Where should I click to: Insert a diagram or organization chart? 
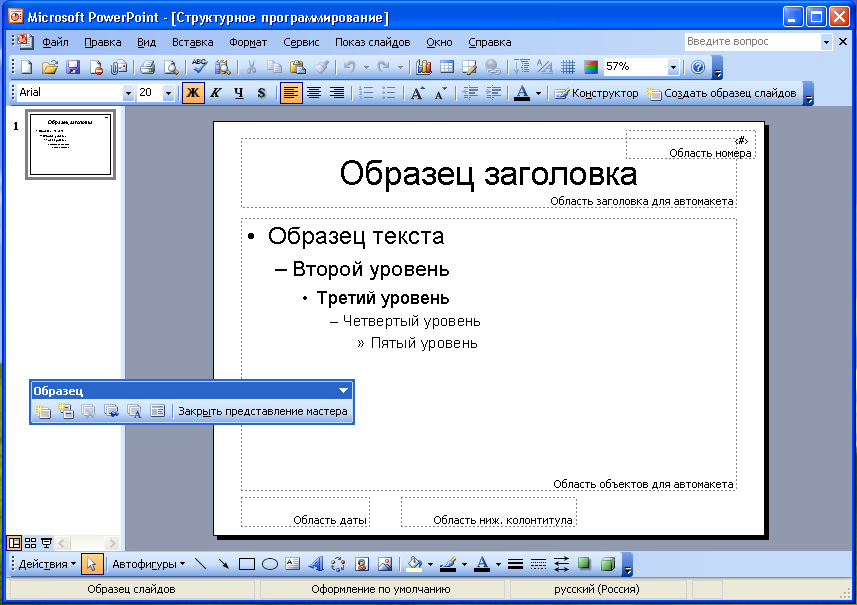(x=339, y=564)
